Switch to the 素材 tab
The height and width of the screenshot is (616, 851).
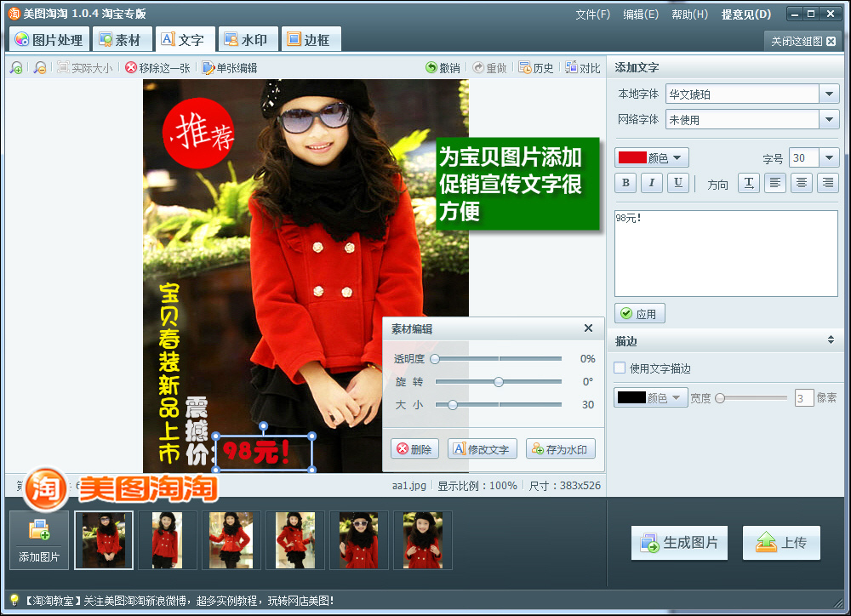pyautogui.click(x=121, y=40)
